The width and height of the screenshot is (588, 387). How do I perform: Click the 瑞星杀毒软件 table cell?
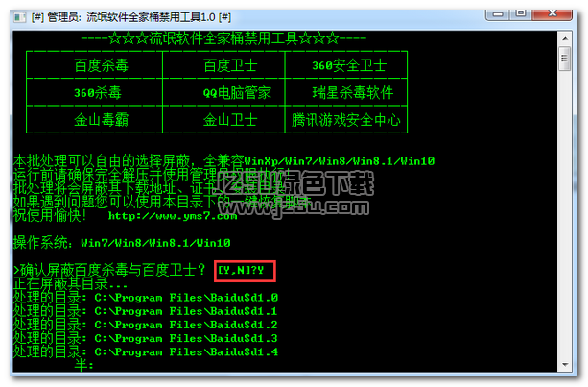[x=346, y=92]
